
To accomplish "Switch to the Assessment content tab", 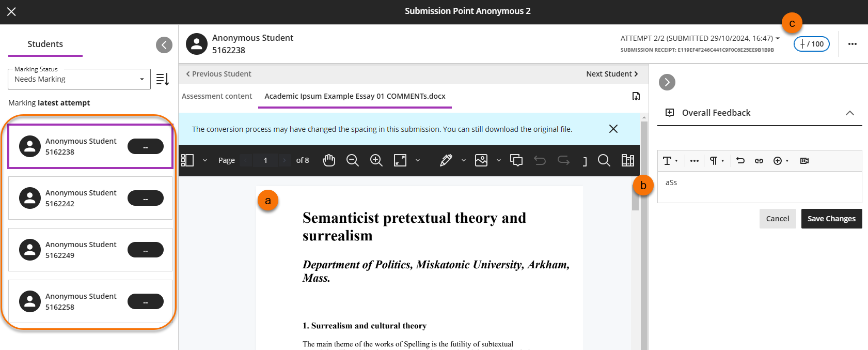I will click(217, 96).
